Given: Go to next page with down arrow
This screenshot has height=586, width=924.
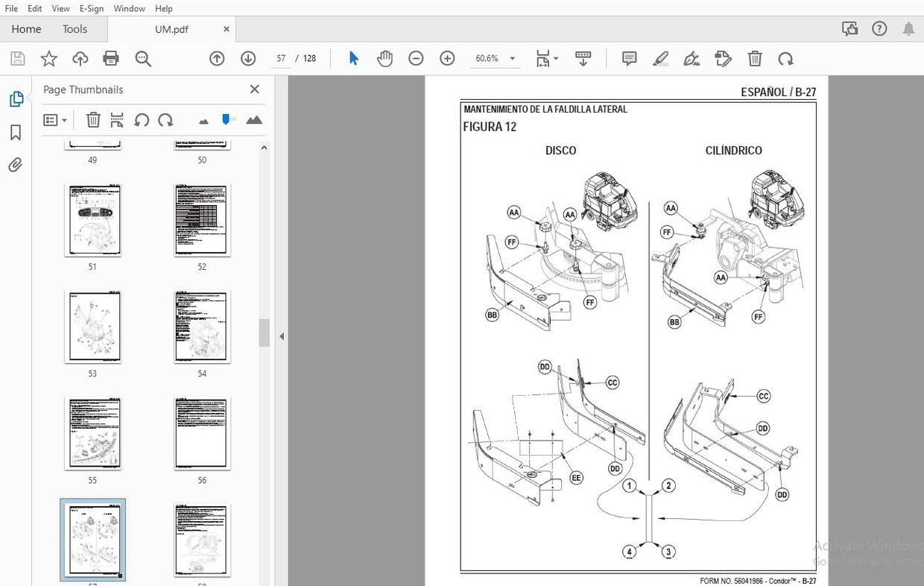Looking at the screenshot, I should (x=248, y=58).
